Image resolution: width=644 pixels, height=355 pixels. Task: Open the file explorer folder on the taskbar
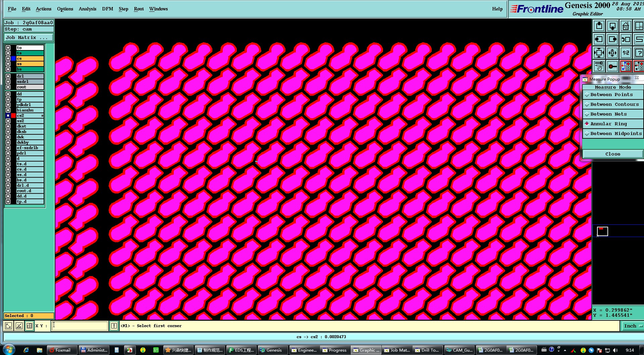point(39,350)
